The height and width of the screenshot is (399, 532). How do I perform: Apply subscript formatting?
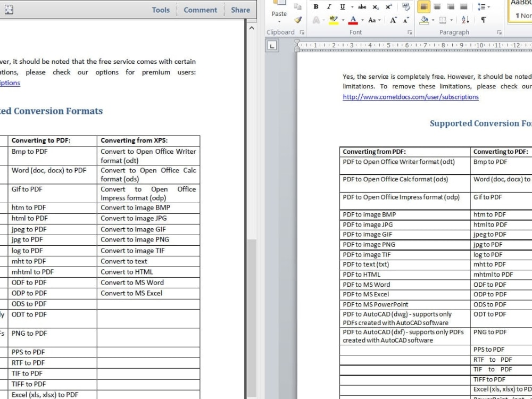(x=375, y=7)
